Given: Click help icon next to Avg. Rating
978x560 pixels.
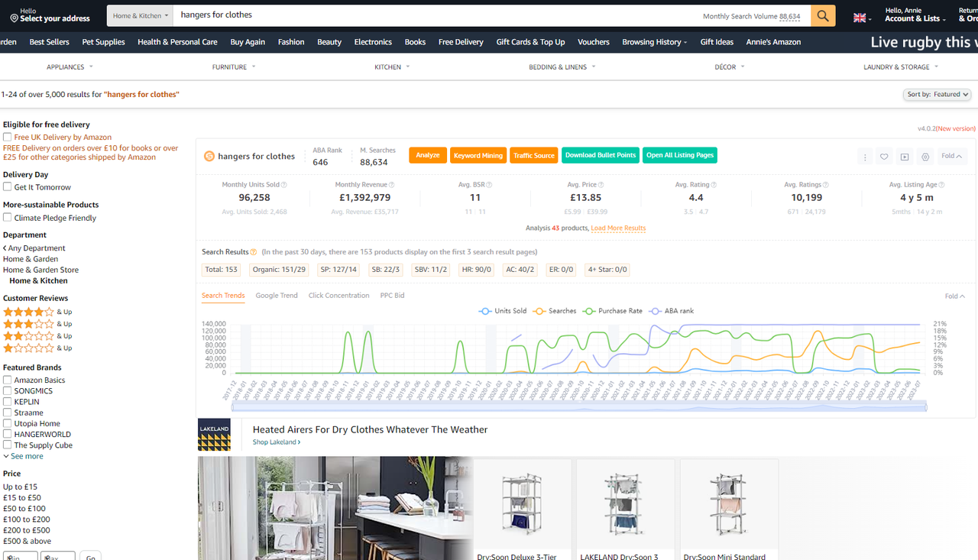Looking at the screenshot, I should coord(714,185).
